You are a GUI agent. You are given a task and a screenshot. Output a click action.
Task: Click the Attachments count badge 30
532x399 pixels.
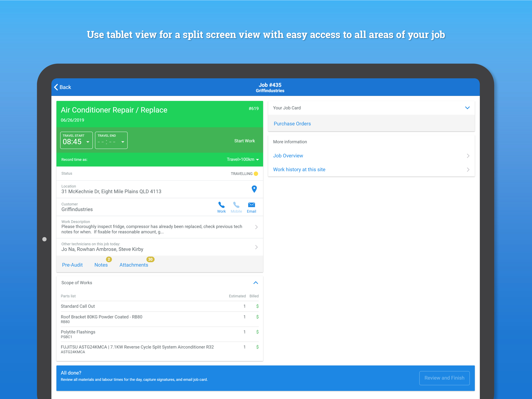coord(150,260)
